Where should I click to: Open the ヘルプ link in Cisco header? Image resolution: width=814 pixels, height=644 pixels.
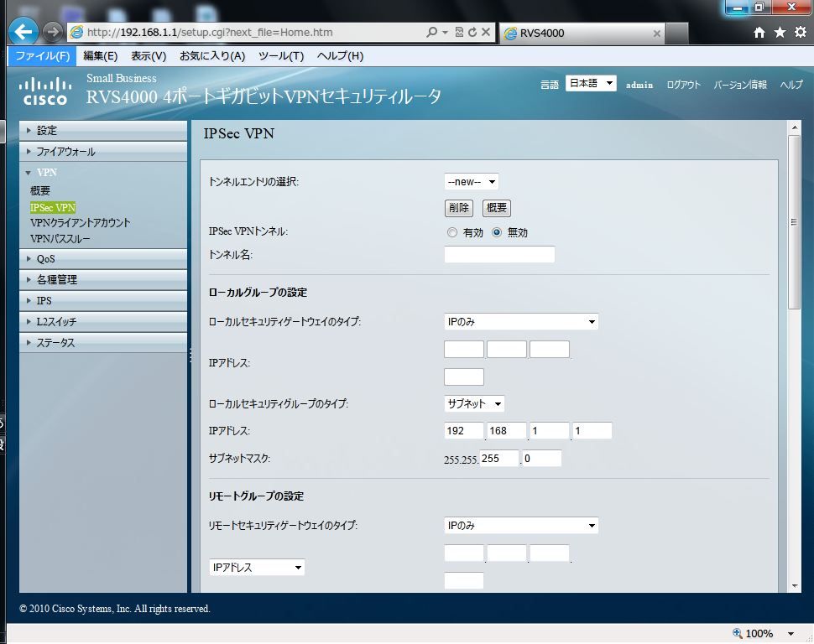791,85
